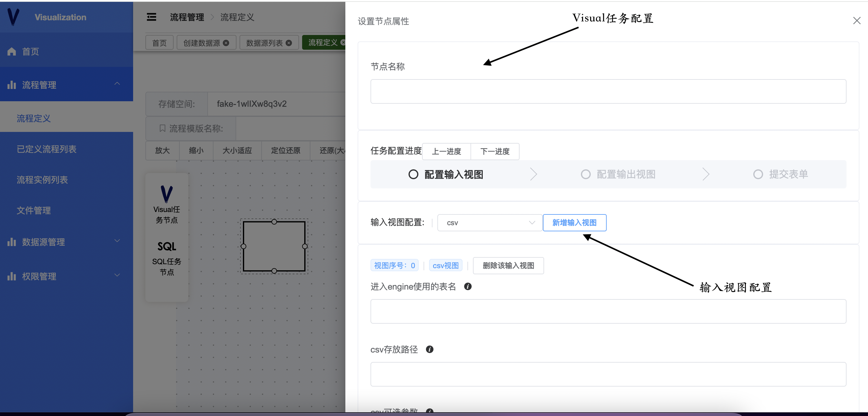Click the 放大 zoom-in button
Screen dimensions: 868x416
point(163,150)
